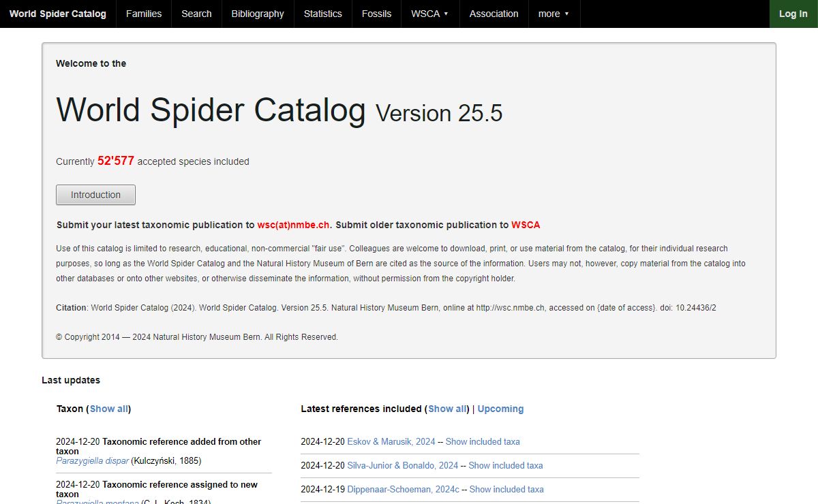The width and height of the screenshot is (818, 504).
Task: Open the Association page
Action: [x=494, y=14]
